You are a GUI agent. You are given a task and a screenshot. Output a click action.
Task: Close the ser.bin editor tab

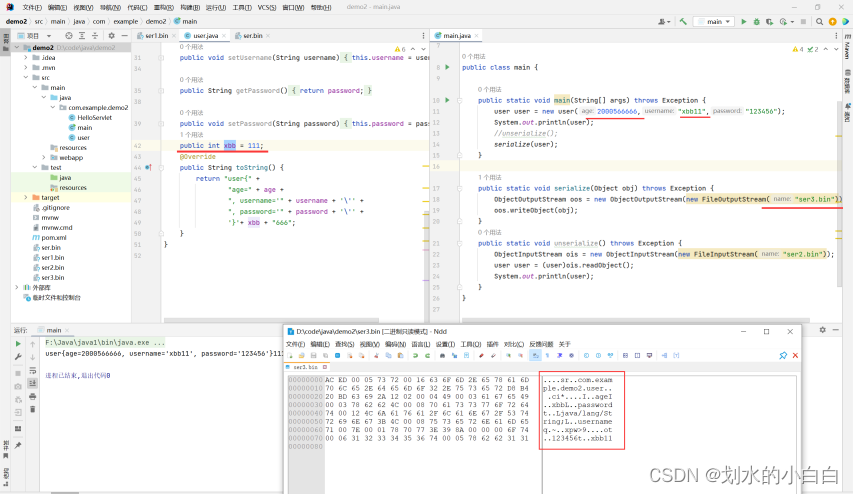pyautogui.click(x=268, y=35)
